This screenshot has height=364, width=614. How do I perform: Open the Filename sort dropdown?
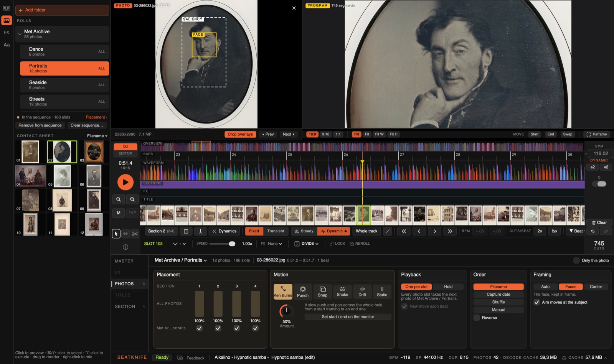point(97,136)
